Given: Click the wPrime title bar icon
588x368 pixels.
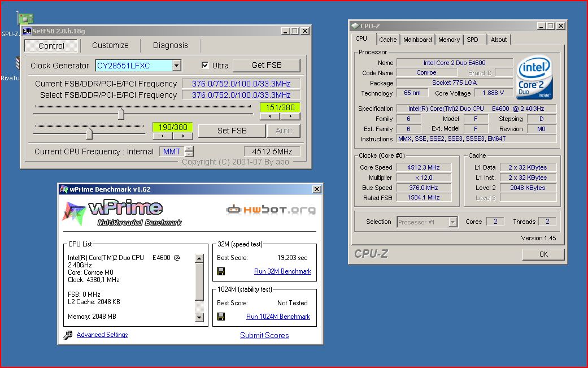Looking at the screenshot, I should [x=64, y=189].
